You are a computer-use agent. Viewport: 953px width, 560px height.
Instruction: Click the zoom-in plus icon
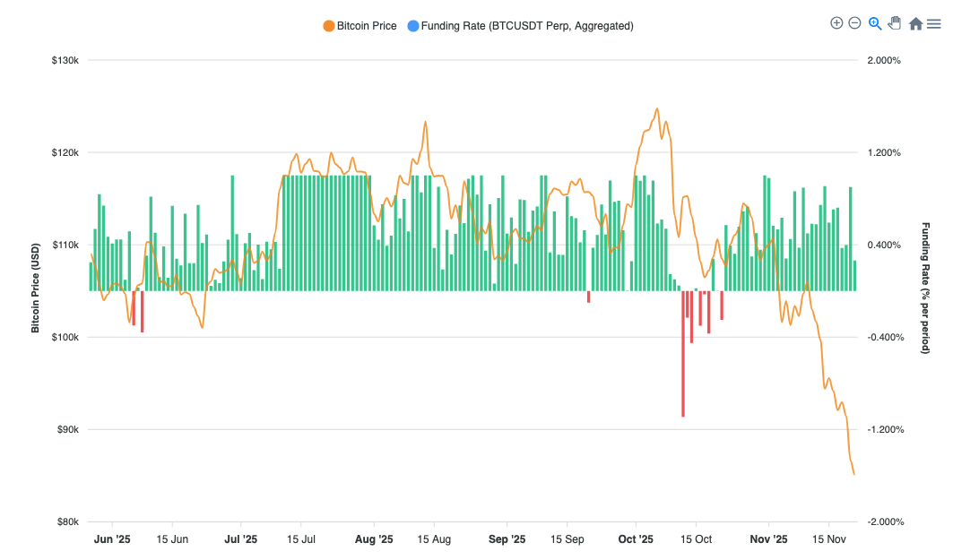[836, 22]
